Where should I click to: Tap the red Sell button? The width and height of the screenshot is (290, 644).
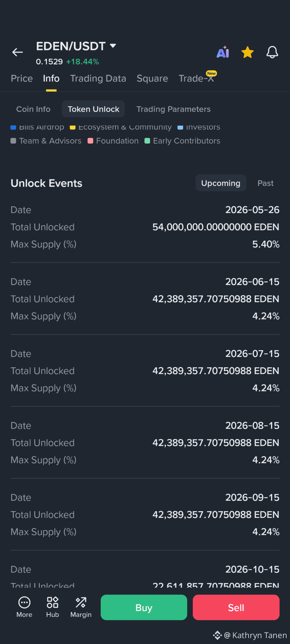click(x=236, y=607)
